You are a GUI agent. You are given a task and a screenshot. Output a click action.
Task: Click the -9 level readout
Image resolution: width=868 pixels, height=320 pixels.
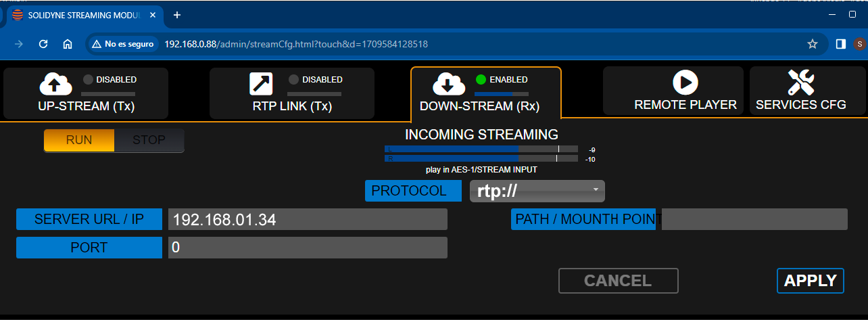[x=592, y=150]
